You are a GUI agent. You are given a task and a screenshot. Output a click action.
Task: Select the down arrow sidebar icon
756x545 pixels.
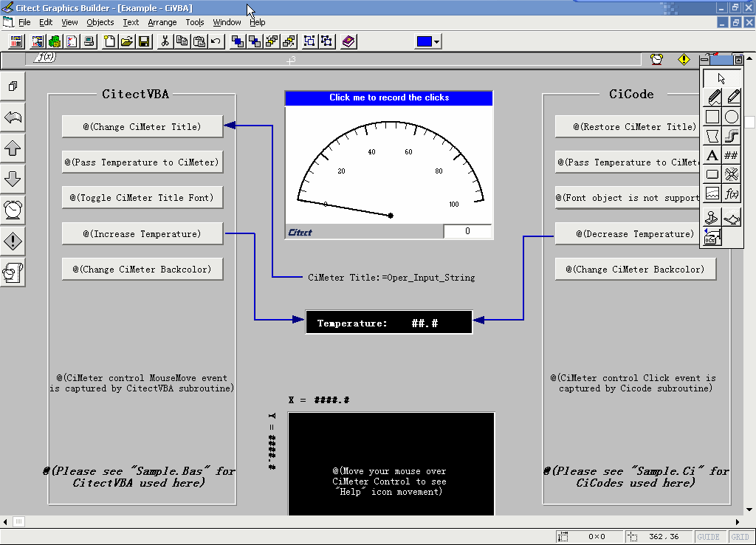[13, 179]
